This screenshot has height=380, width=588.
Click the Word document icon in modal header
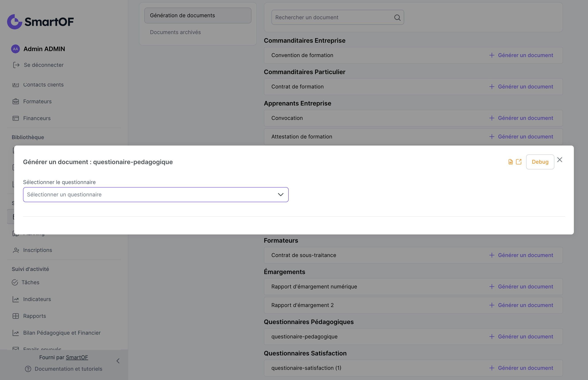click(x=511, y=162)
